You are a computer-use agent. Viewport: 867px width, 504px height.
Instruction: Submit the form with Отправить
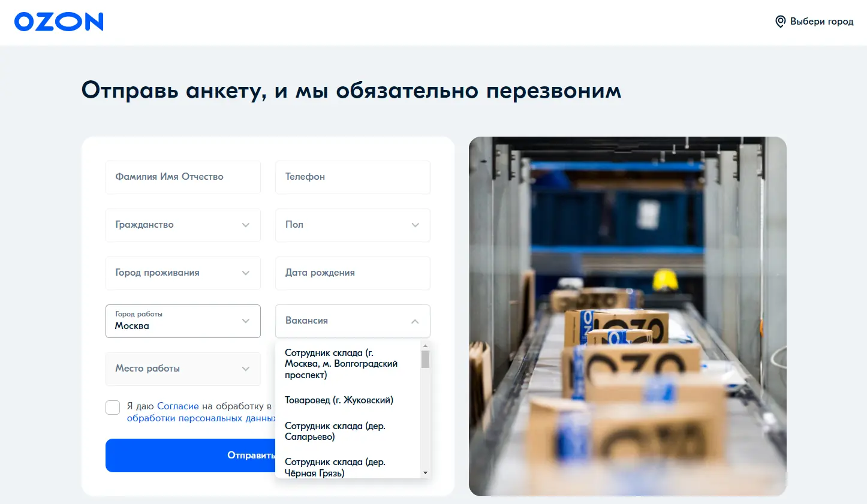[190, 455]
